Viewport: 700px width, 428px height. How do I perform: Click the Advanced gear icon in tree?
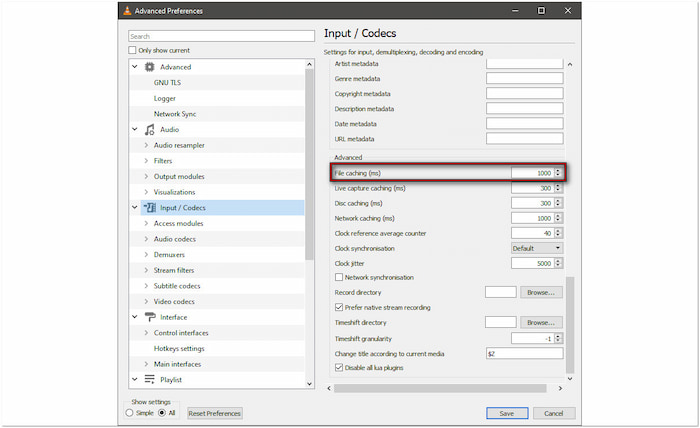150,67
